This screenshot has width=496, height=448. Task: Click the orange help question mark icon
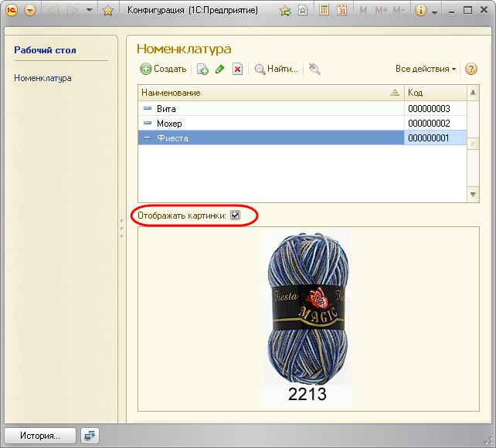point(471,69)
